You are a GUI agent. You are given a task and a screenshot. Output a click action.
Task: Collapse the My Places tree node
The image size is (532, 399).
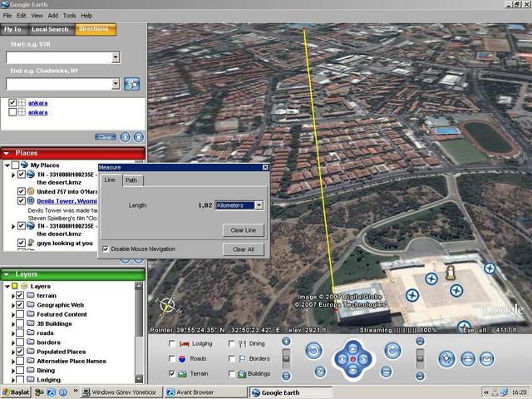(7, 165)
